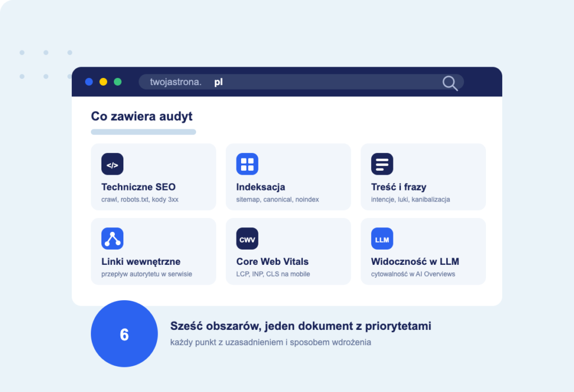Click text przepływ autorytetu w serwisie

[x=146, y=274]
